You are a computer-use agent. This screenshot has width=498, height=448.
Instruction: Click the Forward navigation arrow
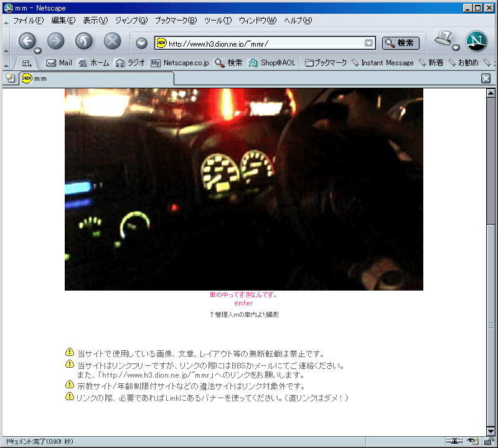(x=55, y=41)
